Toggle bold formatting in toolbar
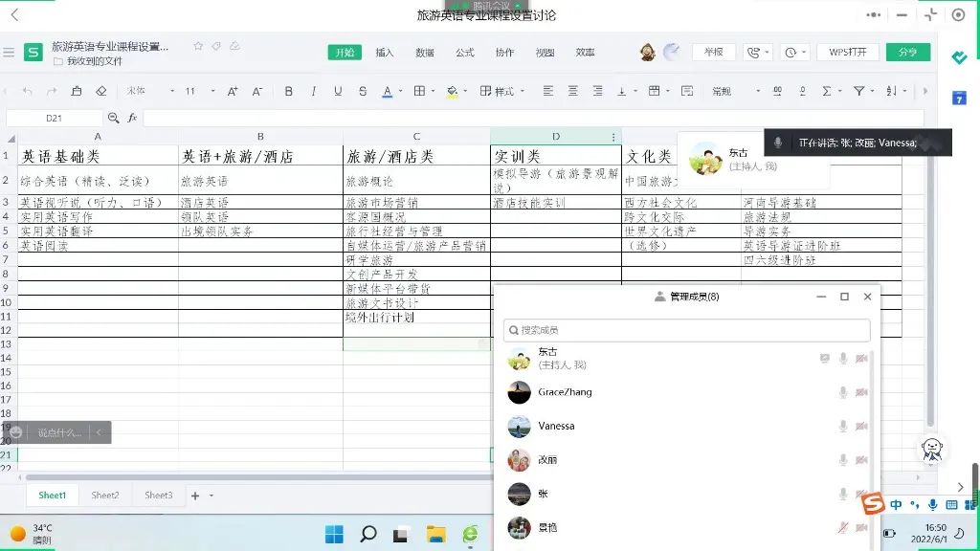Viewport: 980px width, 551px height. (289, 92)
